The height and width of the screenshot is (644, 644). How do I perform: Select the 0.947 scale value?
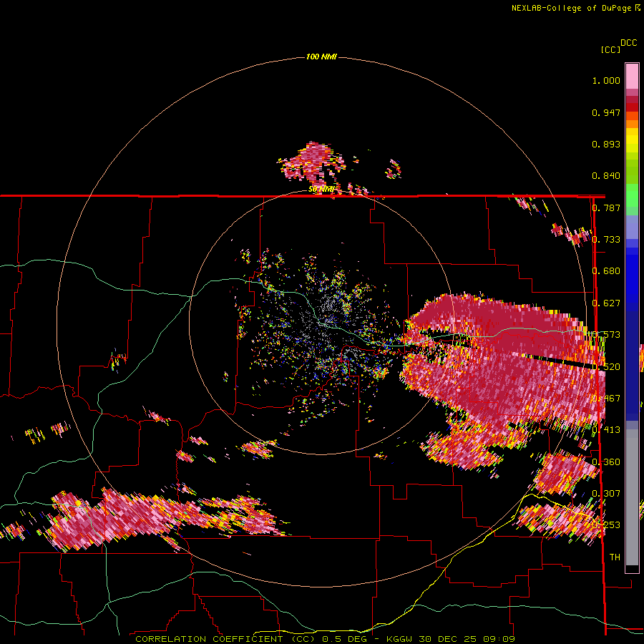pos(606,112)
